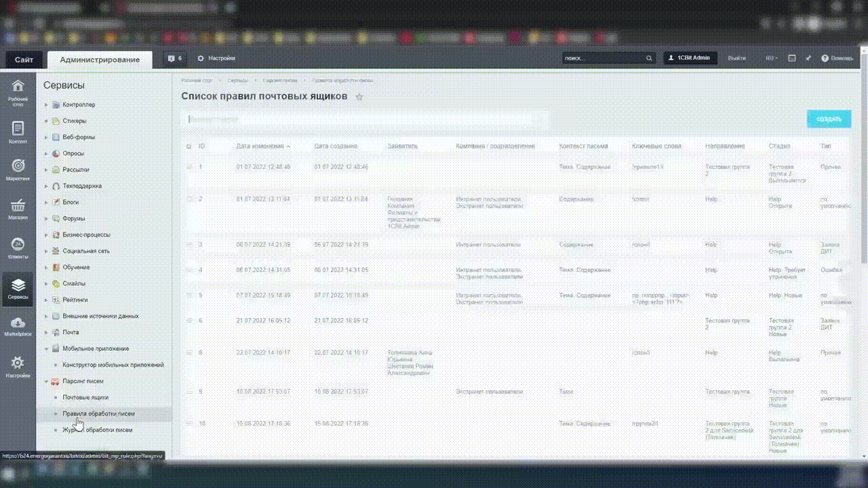Viewport: 868px width, 488px height.
Task: Open Социальная сеть in tree
Action: [86, 251]
